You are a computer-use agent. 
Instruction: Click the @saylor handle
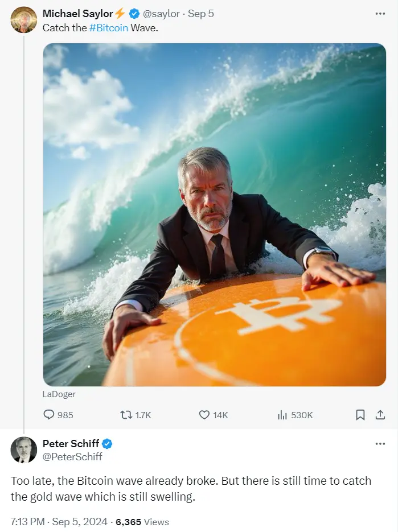pos(161,14)
